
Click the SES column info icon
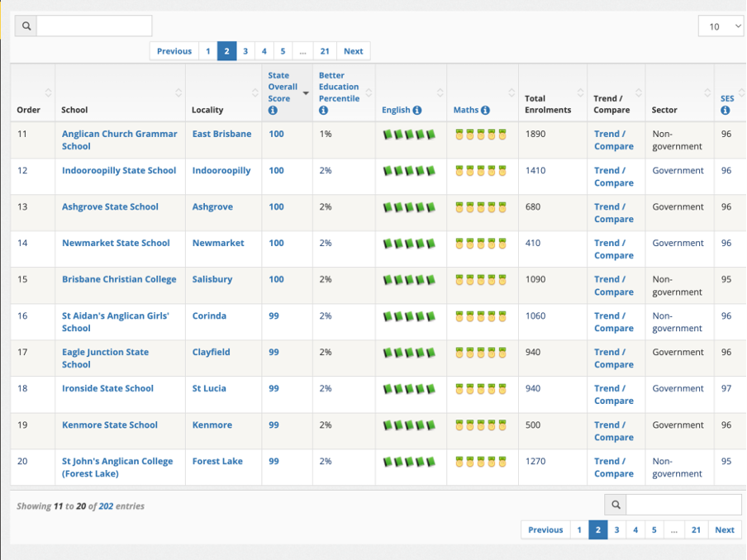pos(725,111)
